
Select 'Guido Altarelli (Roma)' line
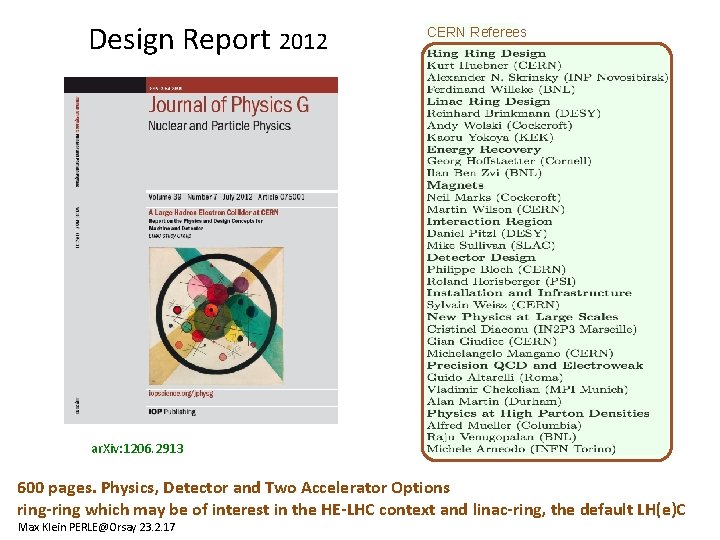point(495,377)
